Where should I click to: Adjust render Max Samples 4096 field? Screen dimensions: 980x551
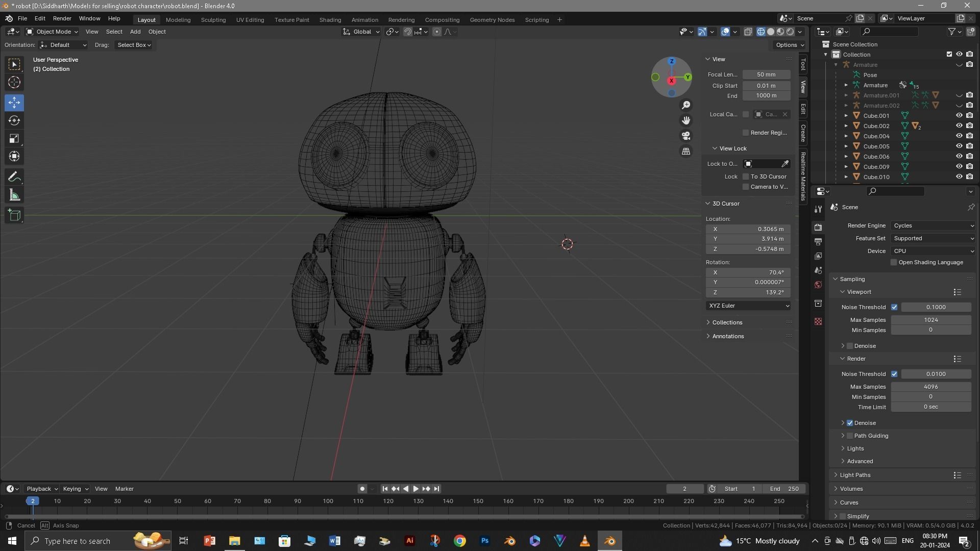click(931, 387)
